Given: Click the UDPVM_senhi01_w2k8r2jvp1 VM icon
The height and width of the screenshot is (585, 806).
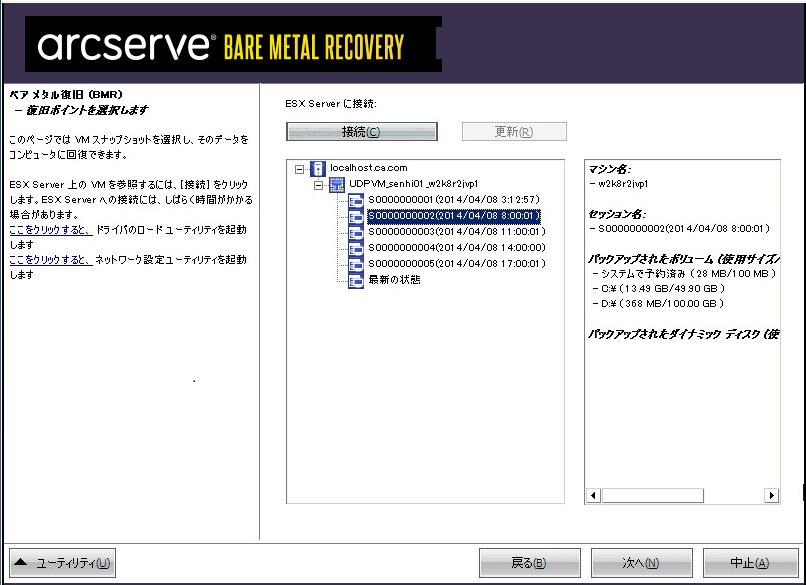Looking at the screenshot, I should [x=337, y=184].
